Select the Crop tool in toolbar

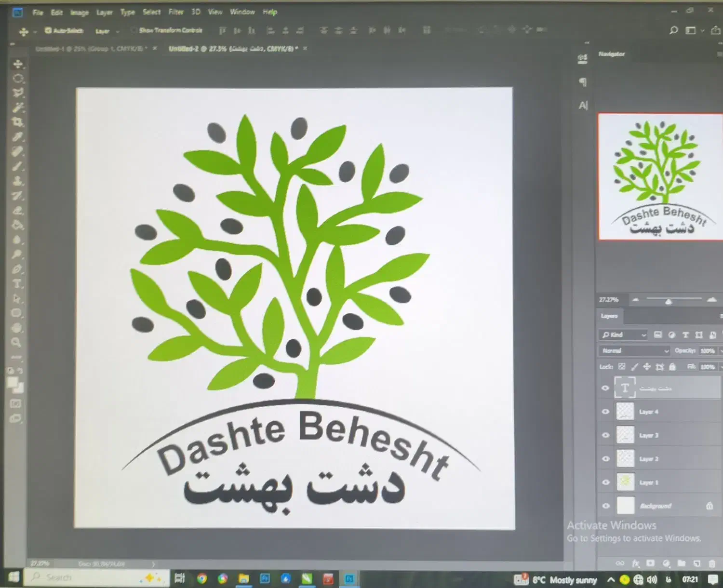(x=18, y=122)
